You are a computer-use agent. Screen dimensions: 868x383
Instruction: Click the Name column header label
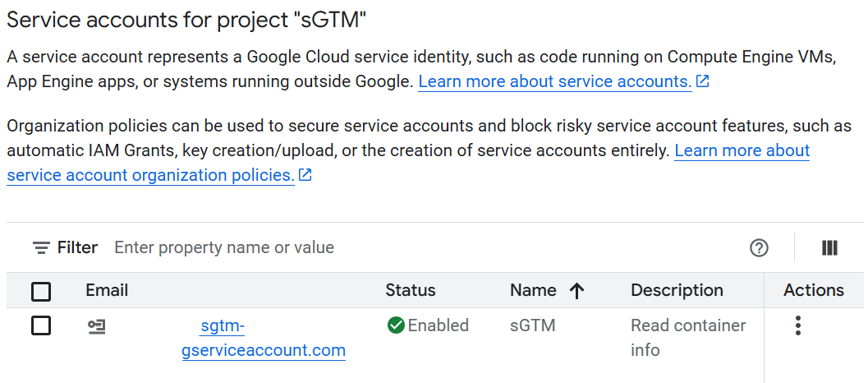point(533,290)
